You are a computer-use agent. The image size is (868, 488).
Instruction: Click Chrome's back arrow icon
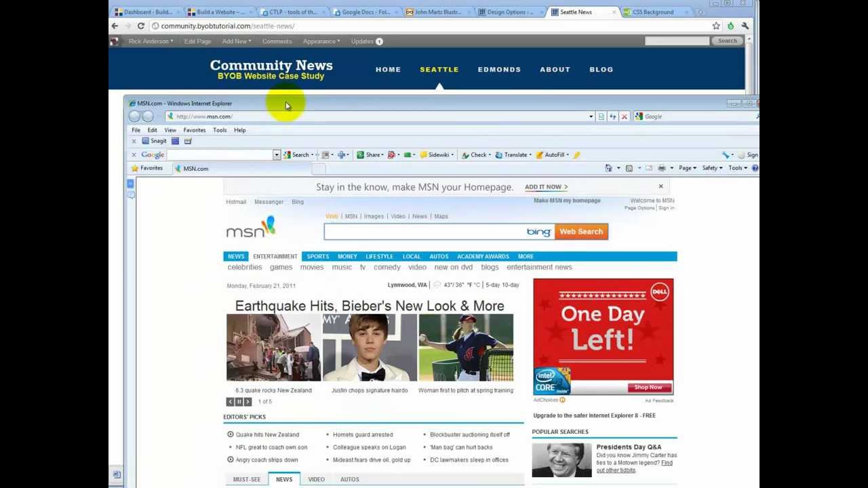click(115, 26)
